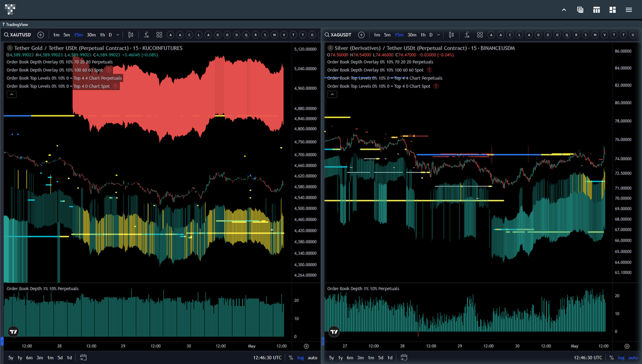Click the V circle shortcut on XAGUSDT toolbar
642x364 pixels.
tap(604, 35)
